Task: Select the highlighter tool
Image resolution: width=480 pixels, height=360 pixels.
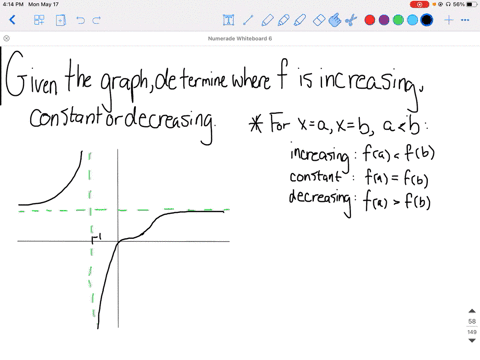Action: pos(300,20)
